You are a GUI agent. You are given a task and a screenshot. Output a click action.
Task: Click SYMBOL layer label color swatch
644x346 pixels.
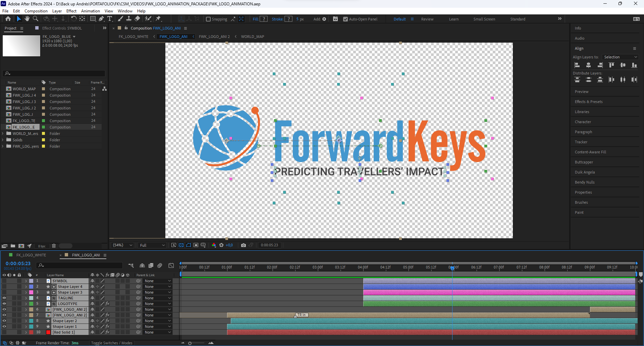coord(31,281)
